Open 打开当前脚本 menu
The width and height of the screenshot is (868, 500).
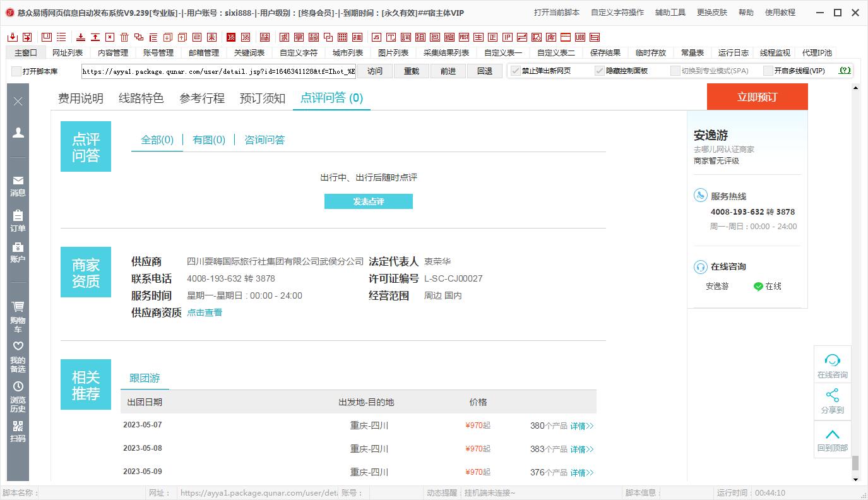pyautogui.click(x=556, y=13)
